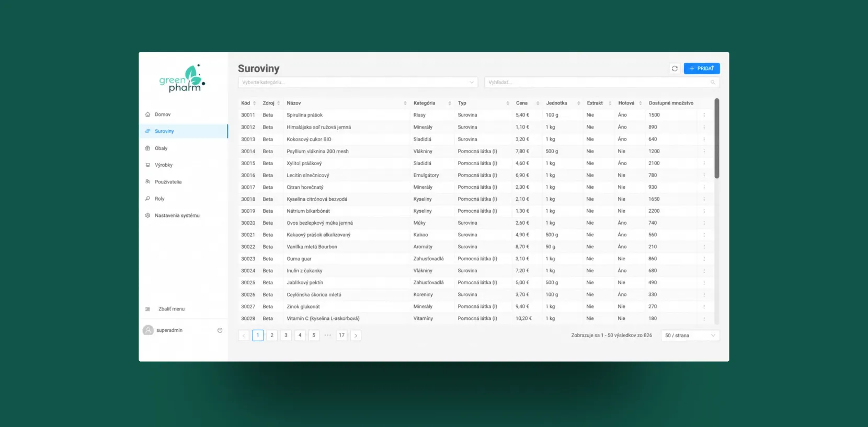Click the Roly key icon

pyautogui.click(x=147, y=199)
